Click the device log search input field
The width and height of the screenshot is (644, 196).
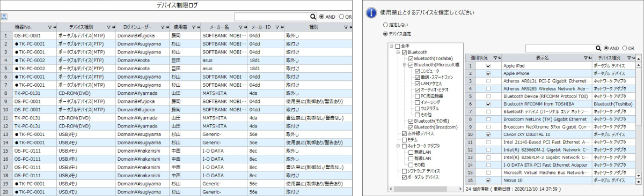tap(272, 17)
